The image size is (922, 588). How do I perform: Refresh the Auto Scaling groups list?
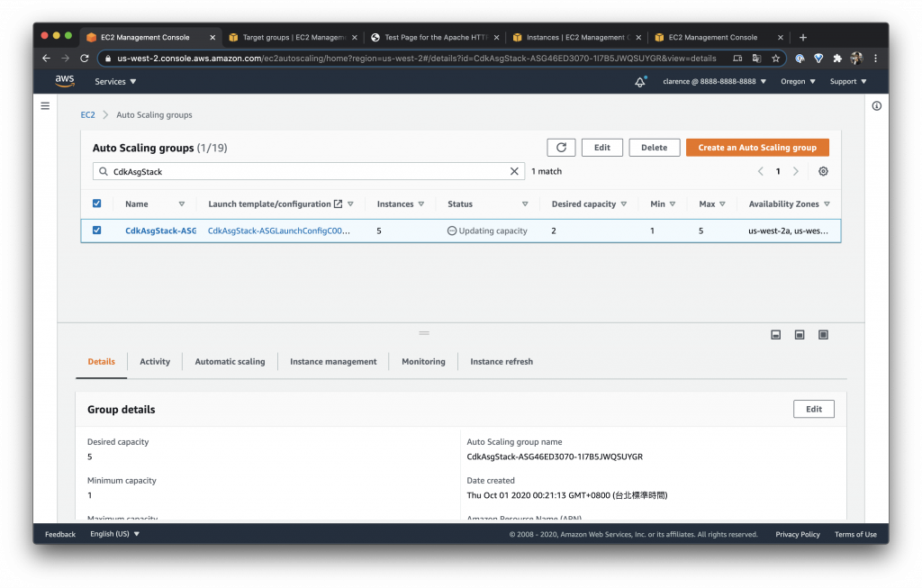(x=561, y=148)
